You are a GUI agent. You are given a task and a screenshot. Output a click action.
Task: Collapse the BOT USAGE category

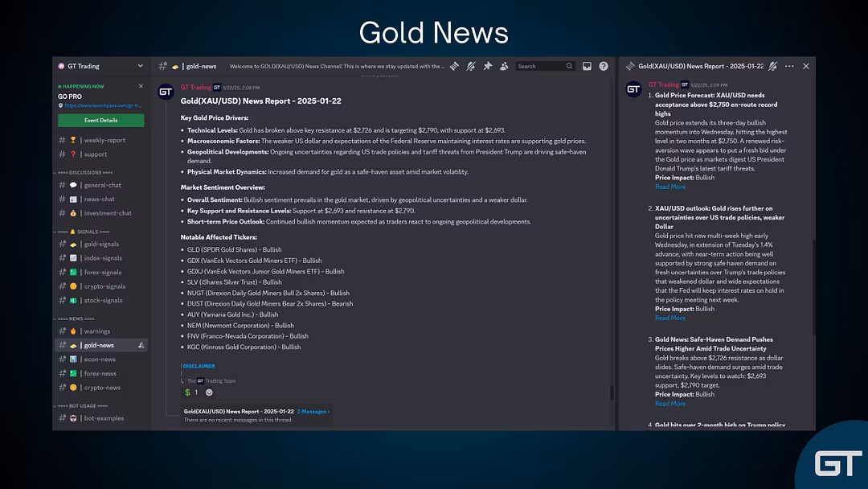pos(81,405)
